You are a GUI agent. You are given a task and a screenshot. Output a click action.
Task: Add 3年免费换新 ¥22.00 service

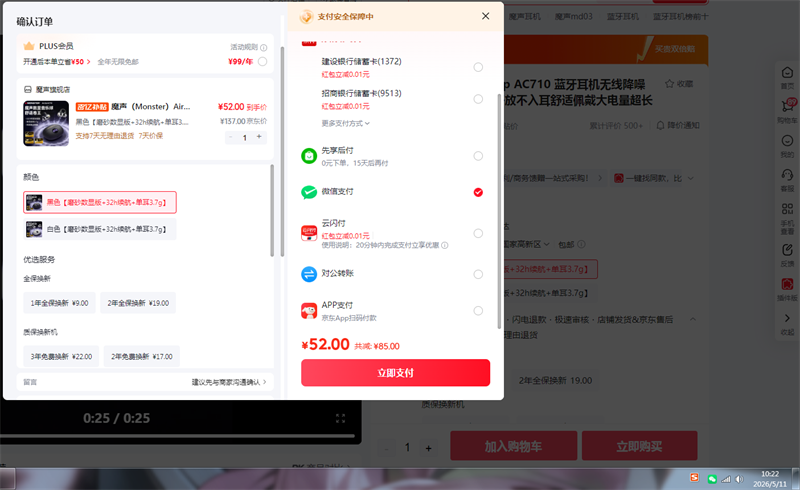pos(61,356)
